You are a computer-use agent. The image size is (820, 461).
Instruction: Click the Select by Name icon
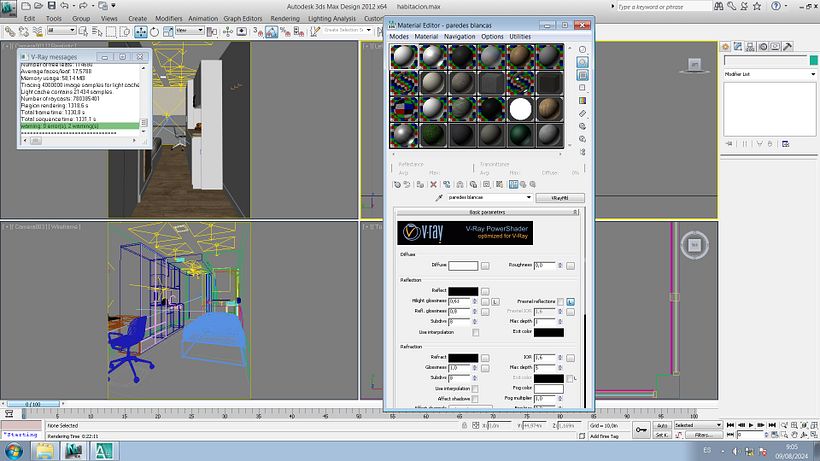[x=97, y=32]
